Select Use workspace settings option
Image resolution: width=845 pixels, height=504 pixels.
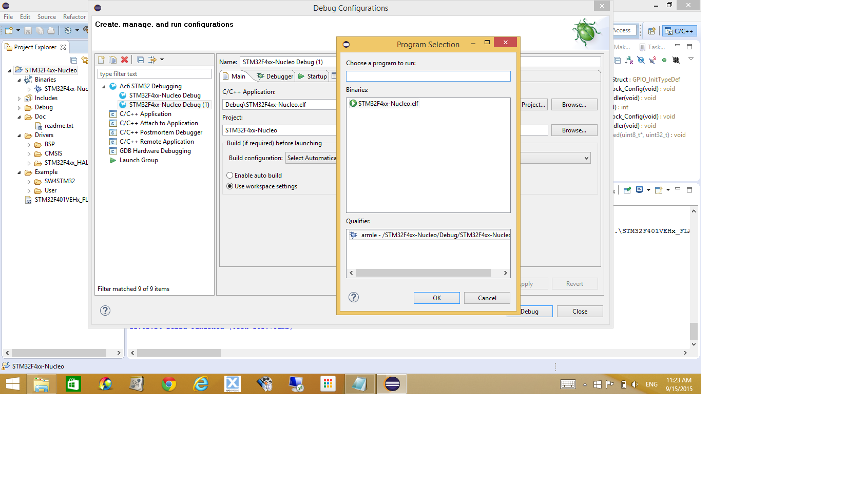coord(230,186)
